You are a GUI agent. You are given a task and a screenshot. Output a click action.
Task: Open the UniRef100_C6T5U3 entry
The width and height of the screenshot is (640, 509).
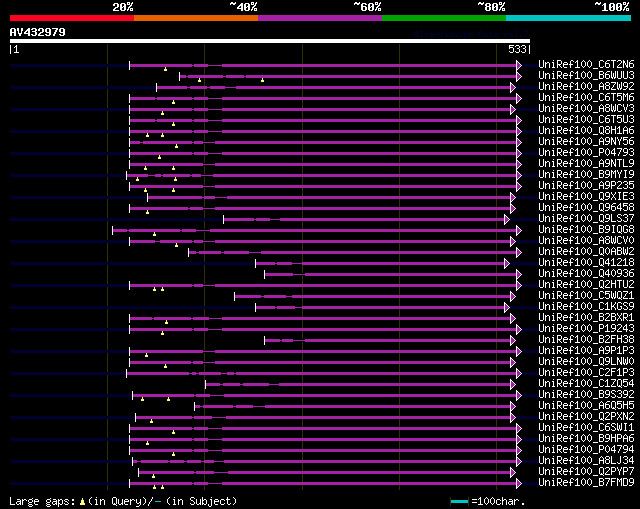click(x=586, y=120)
